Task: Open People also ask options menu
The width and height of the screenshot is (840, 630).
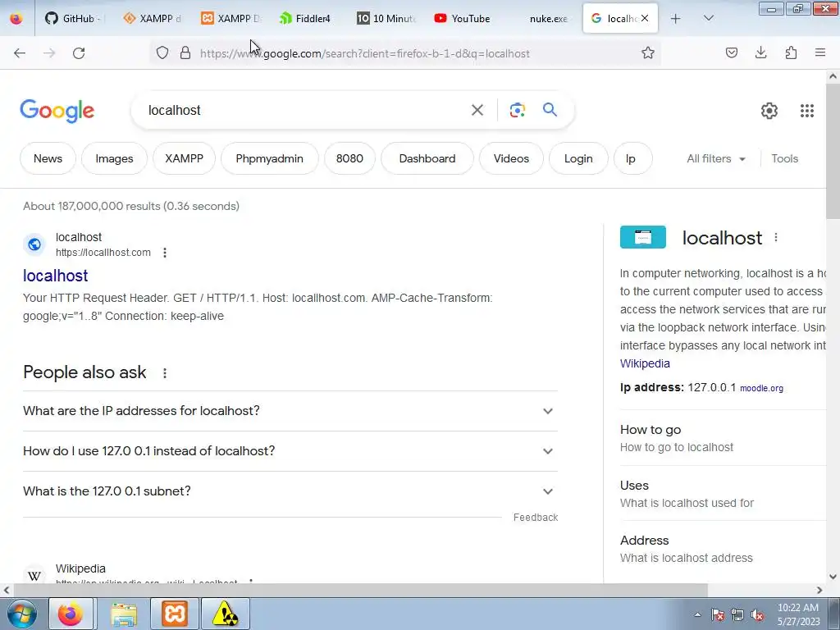Action: [x=165, y=373]
